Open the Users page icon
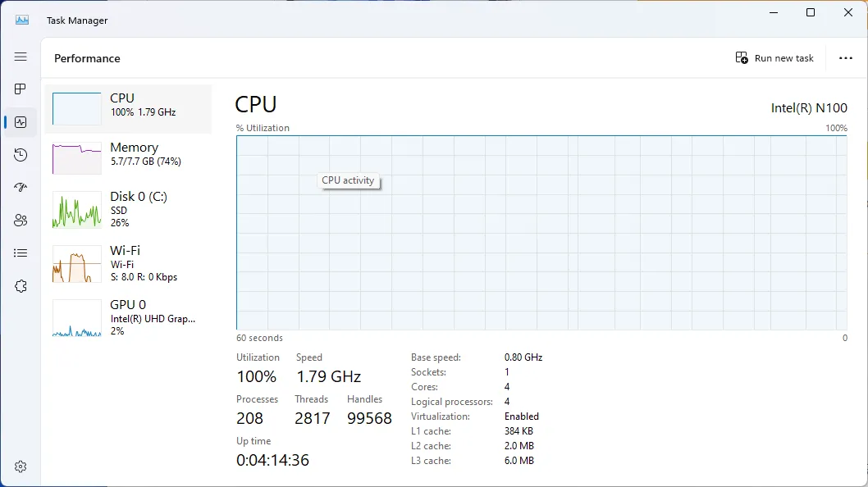This screenshot has height=487, width=868. pyautogui.click(x=21, y=221)
